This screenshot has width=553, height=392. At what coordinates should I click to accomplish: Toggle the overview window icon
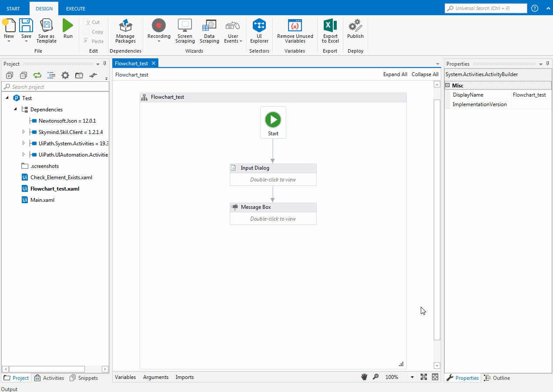point(435,377)
